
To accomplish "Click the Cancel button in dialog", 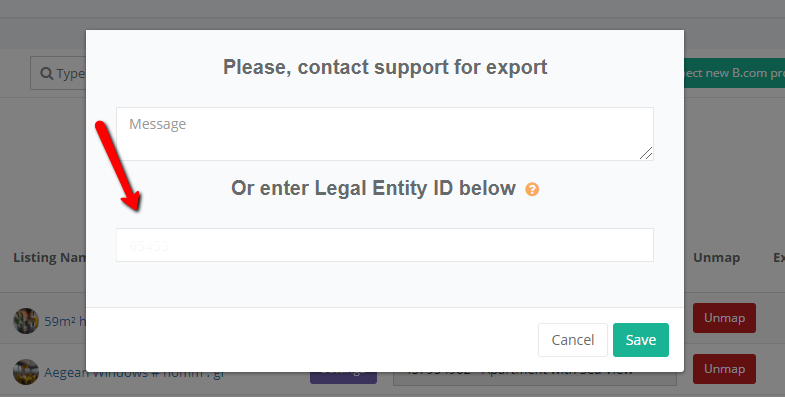I will (x=573, y=340).
